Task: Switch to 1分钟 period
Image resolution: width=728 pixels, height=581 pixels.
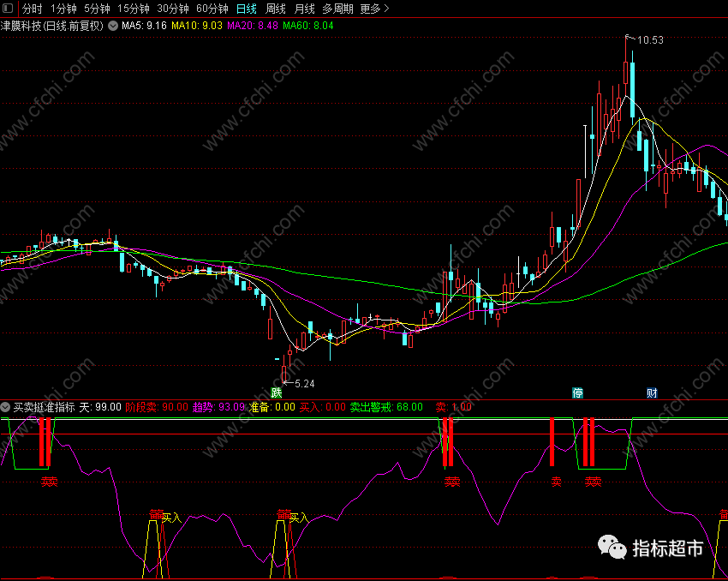Action: [x=63, y=9]
